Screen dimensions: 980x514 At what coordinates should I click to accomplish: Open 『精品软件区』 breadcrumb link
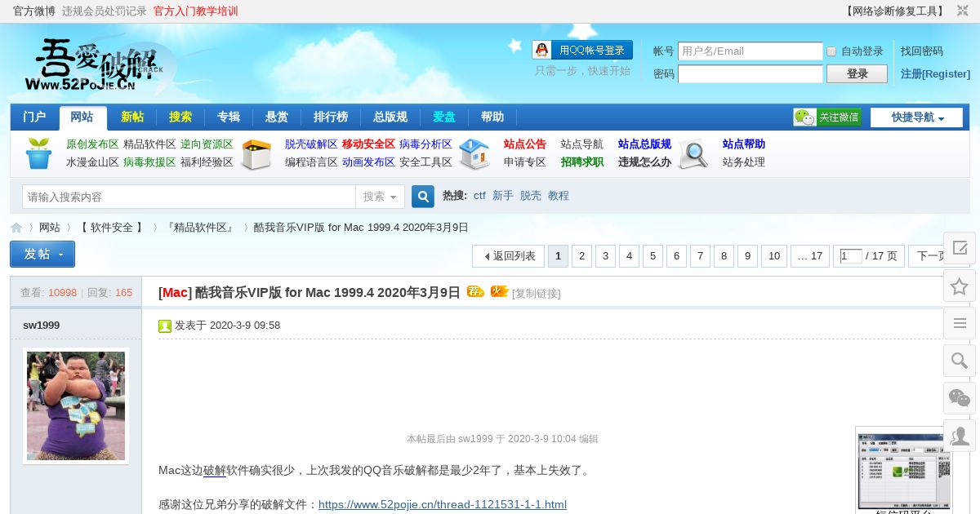(200, 228)
